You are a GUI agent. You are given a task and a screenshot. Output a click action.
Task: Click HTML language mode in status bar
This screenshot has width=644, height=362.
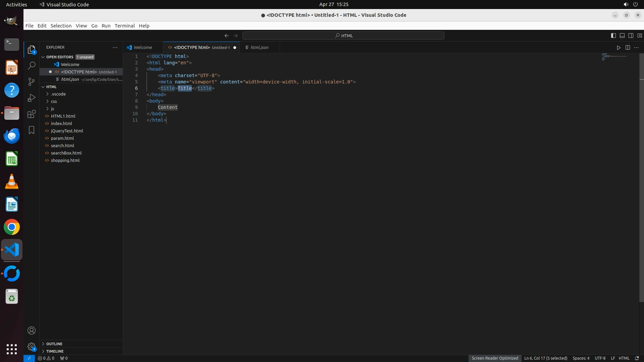[x=624, y=358]
